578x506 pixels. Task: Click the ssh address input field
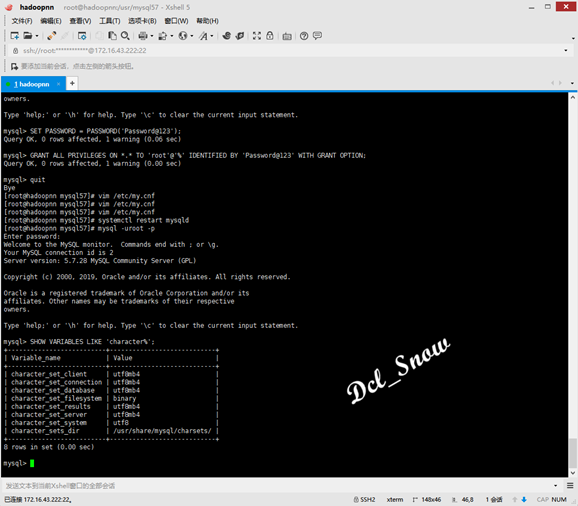tap(288, 50)
